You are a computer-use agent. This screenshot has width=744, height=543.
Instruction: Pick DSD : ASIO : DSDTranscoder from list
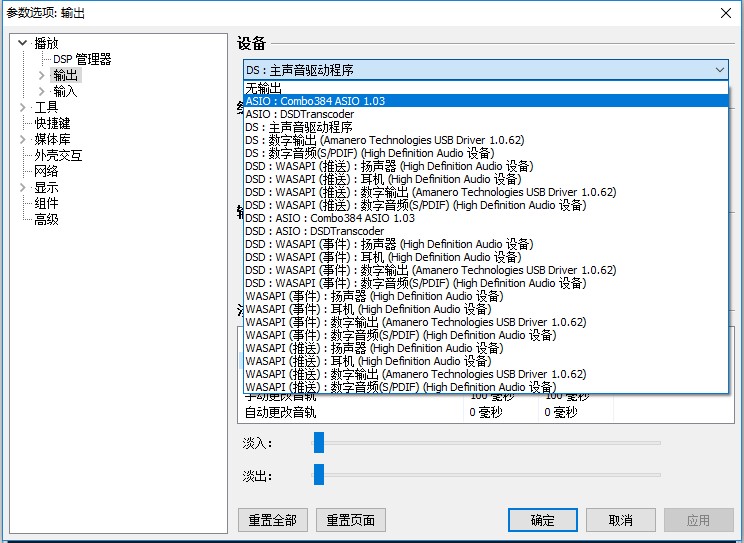[x=314, y=231]
